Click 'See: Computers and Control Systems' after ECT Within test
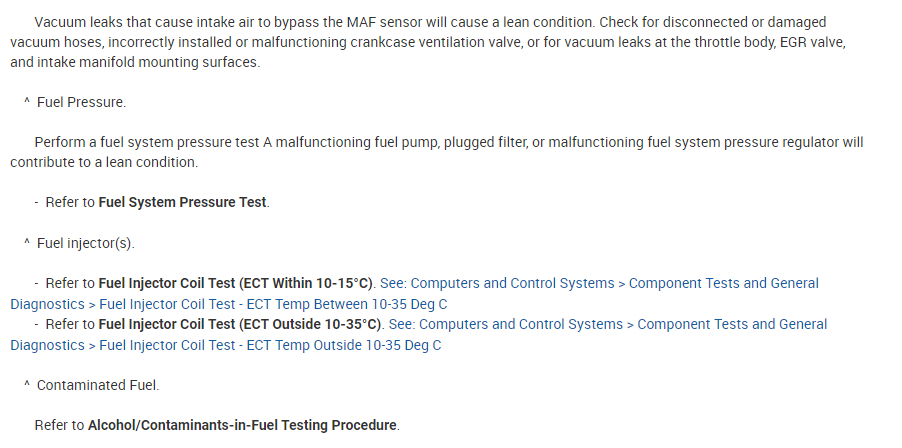This screenshot has height=448, width=902. pyautogui.click(x=496, y=283)
